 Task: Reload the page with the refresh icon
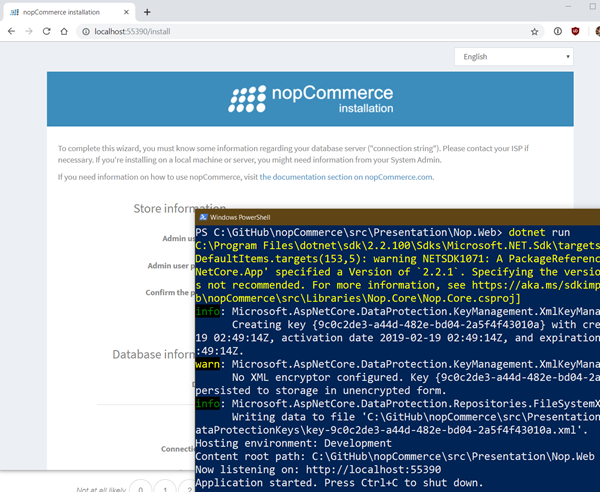(x=46, y=31)
